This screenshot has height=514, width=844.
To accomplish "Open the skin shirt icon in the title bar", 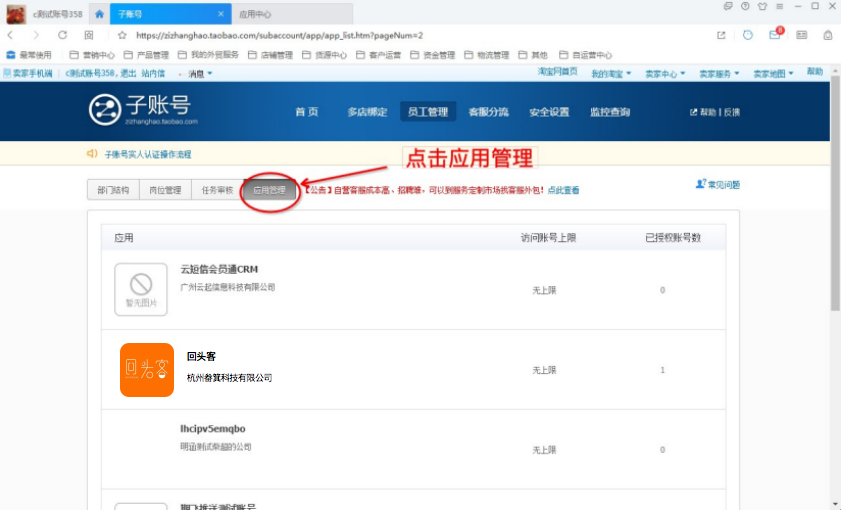I will point(762,6).
